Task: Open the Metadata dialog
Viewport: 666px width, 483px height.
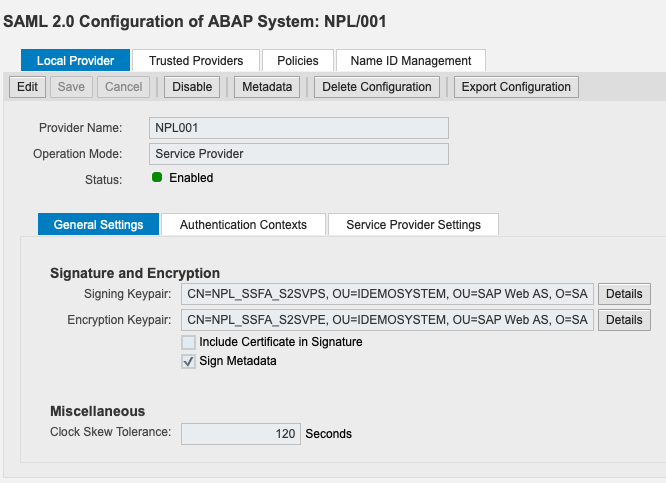Action: pyautogui.click(x=267, y=87)
